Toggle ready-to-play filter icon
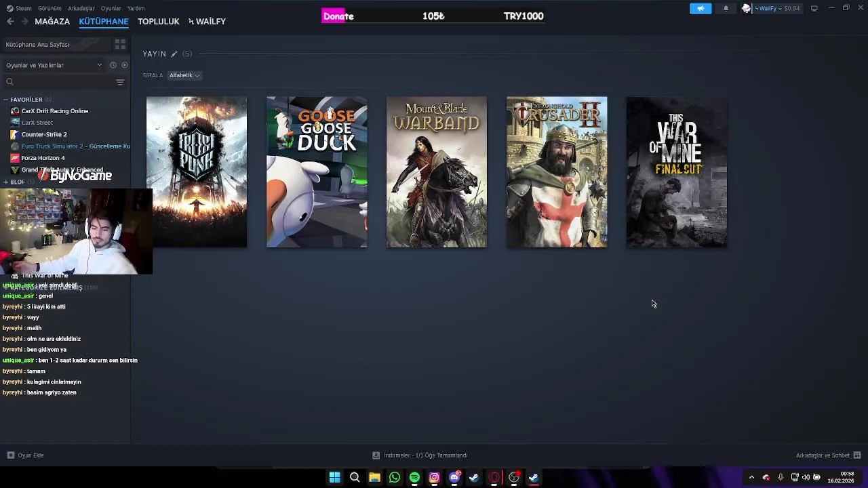The height and width of the screenshot is (488, 868). [x=124, y=65]
